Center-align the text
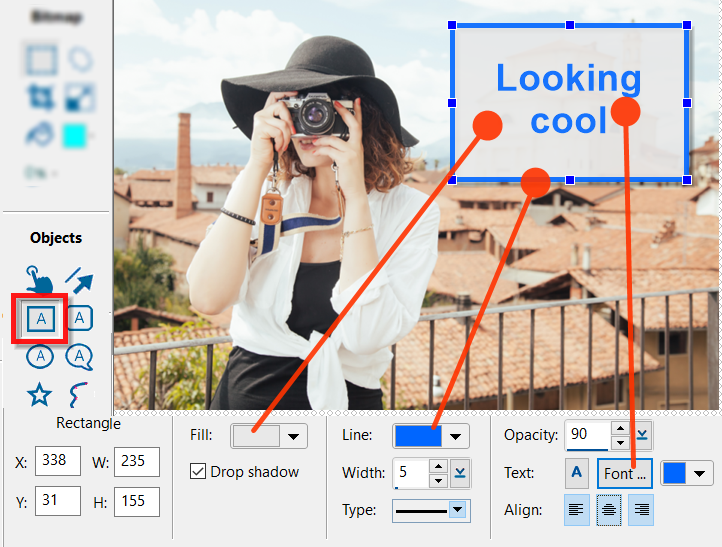722x547 pixels. point(609,509)
